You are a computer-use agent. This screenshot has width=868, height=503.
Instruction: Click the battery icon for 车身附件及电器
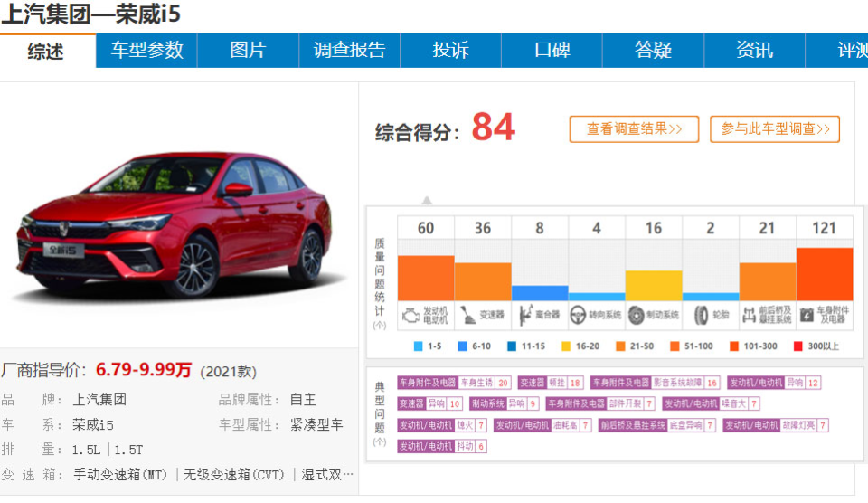click(807, 315)
